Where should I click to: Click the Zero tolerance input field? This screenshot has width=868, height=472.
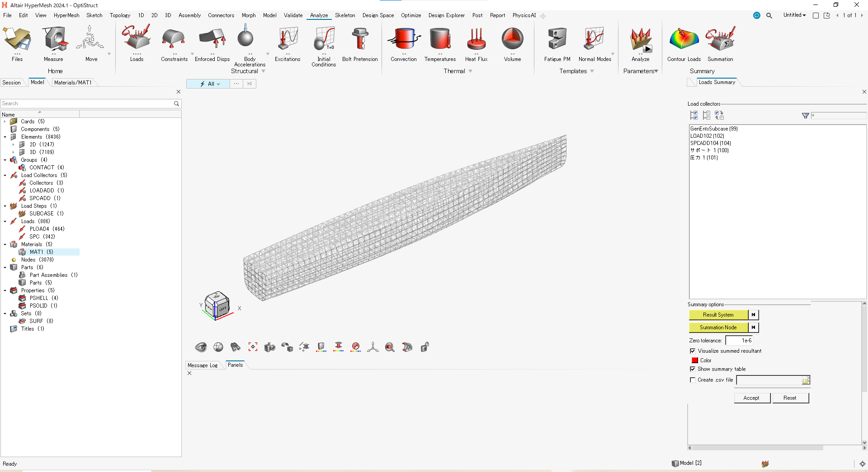pyautogui.click(x=739, y=341)
